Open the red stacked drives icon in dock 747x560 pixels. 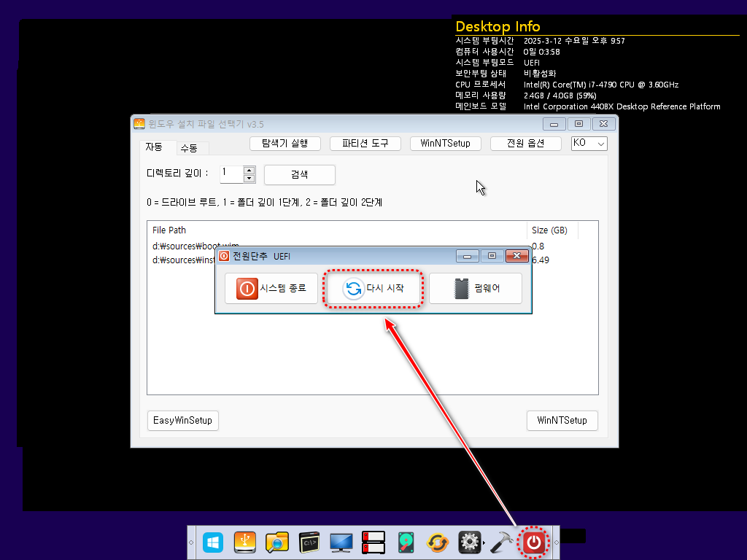373,542
